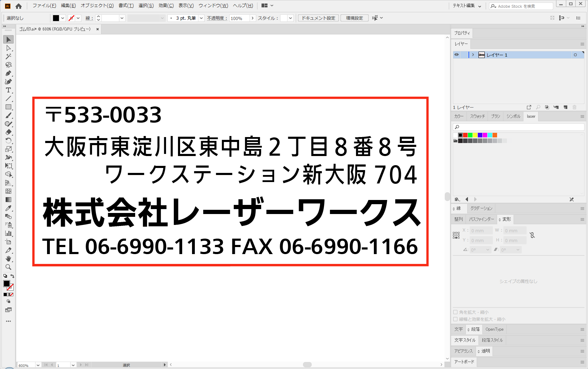Open the テキスト編集 workspace dropdown
The image size is (588, 369).
pos(467,6)
